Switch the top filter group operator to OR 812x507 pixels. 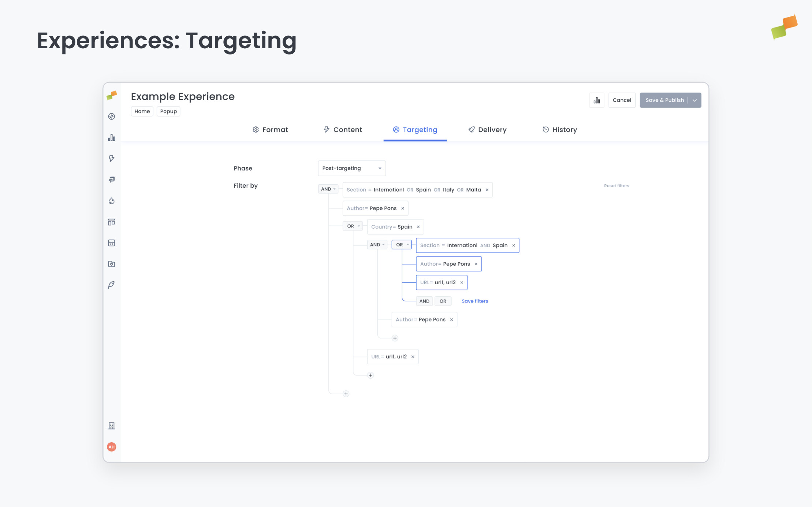(x=328, y=189)
